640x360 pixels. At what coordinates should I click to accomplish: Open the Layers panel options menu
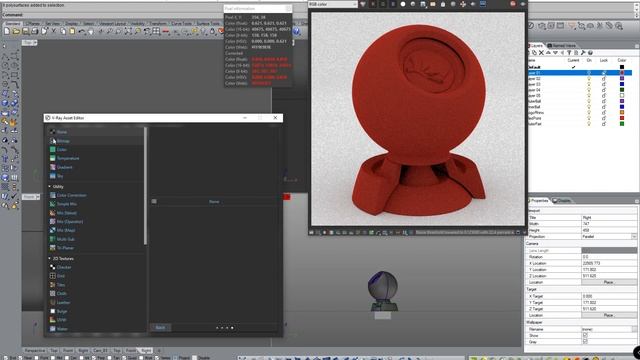pyautogui.click(x=636, y=46)
